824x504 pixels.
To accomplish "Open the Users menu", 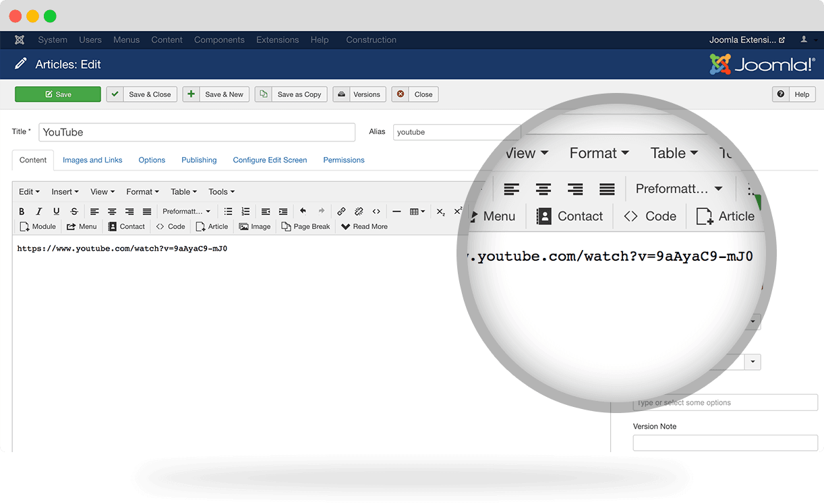I will click(90, 40).
